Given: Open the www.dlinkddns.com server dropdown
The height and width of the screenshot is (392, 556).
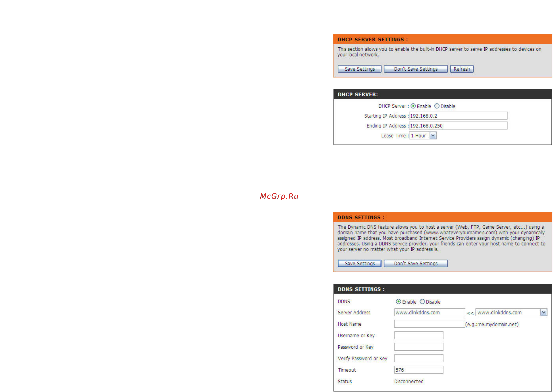Looking at the screenshot, I should click(x=511, y=312).
